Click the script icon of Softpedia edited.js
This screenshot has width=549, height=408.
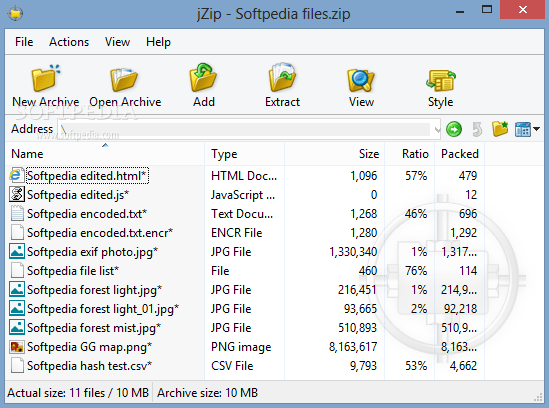pos(16,194)
